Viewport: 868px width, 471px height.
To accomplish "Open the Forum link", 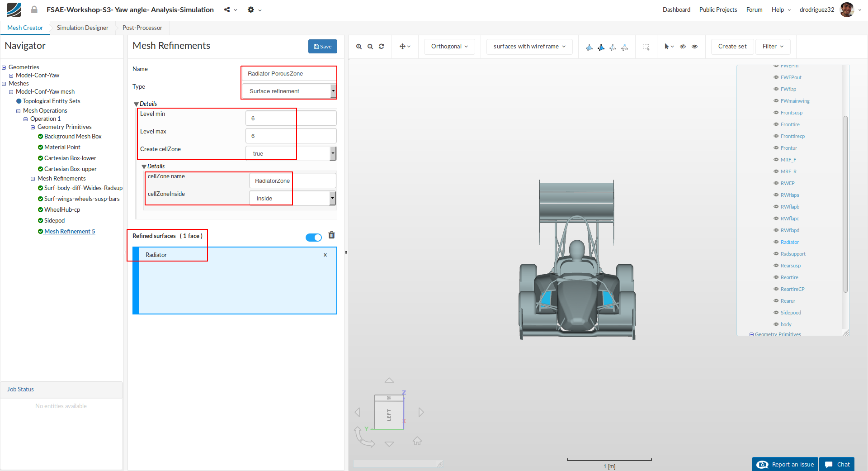I will pyautogui.click(x=754, y=10).
